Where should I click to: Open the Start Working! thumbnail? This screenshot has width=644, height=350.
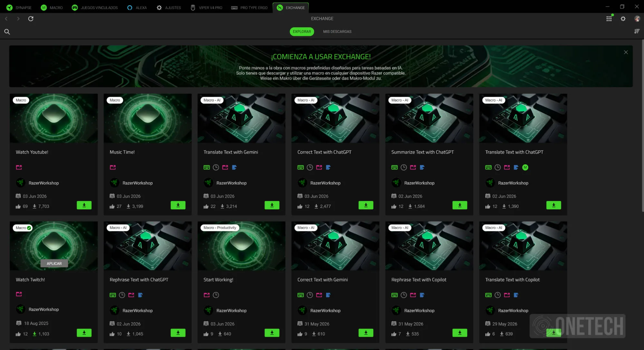tap(242, 246)
